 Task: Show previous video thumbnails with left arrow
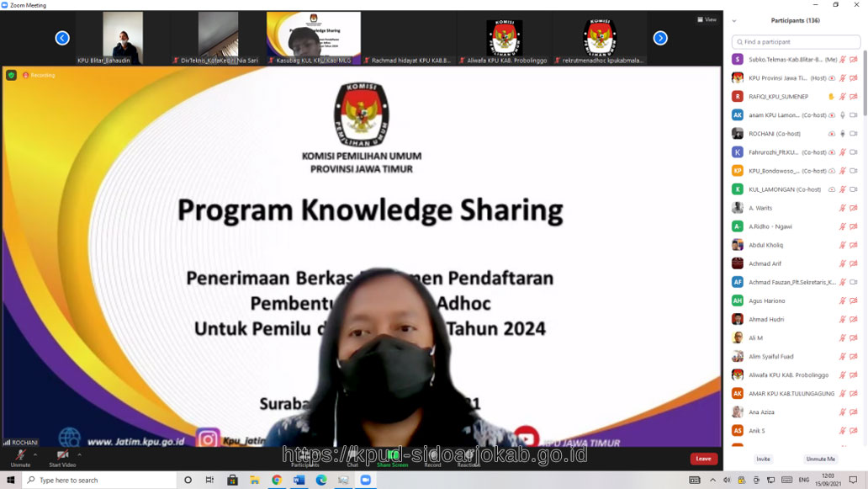(x=62, y=38)
